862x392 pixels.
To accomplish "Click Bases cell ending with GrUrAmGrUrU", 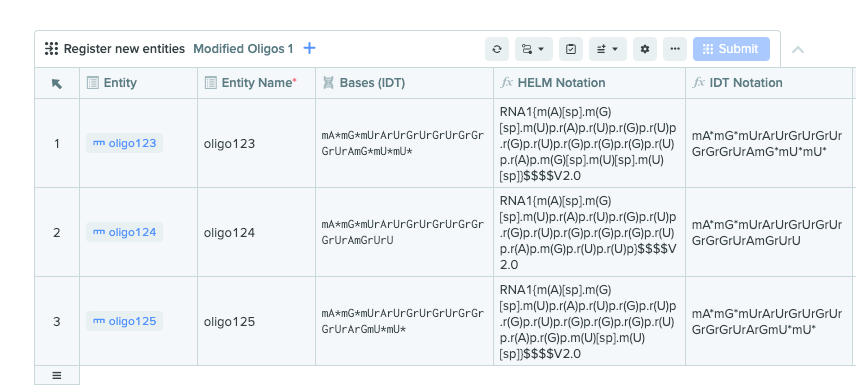I will click(404, 232).
